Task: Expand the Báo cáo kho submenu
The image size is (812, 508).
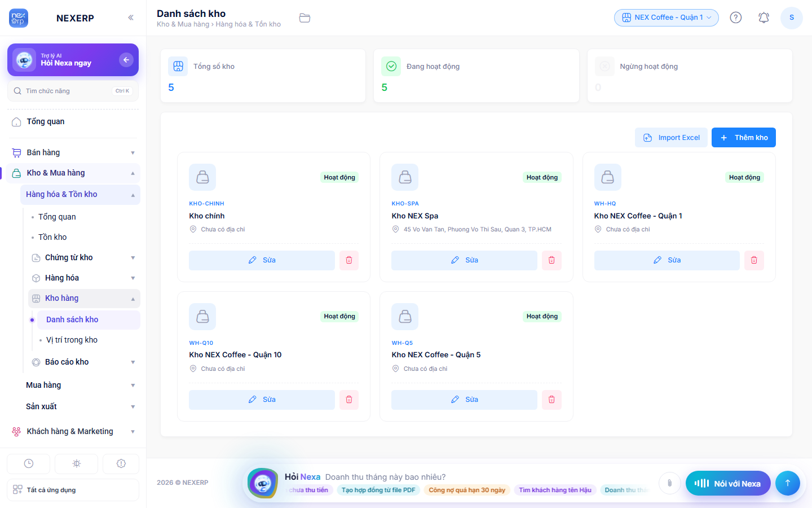Action: point(83,362)
